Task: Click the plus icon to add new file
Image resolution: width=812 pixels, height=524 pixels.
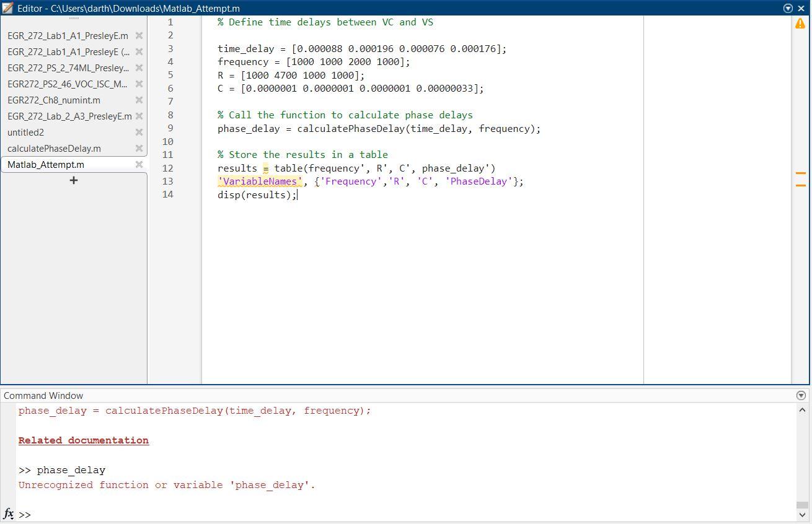Action: [x=73, y=180]
